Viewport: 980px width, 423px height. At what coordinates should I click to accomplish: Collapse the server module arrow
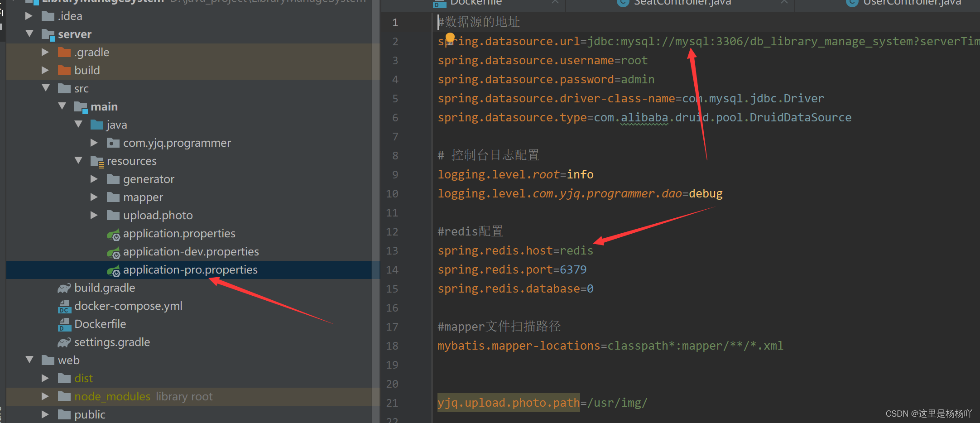click(x=29, y=34)
